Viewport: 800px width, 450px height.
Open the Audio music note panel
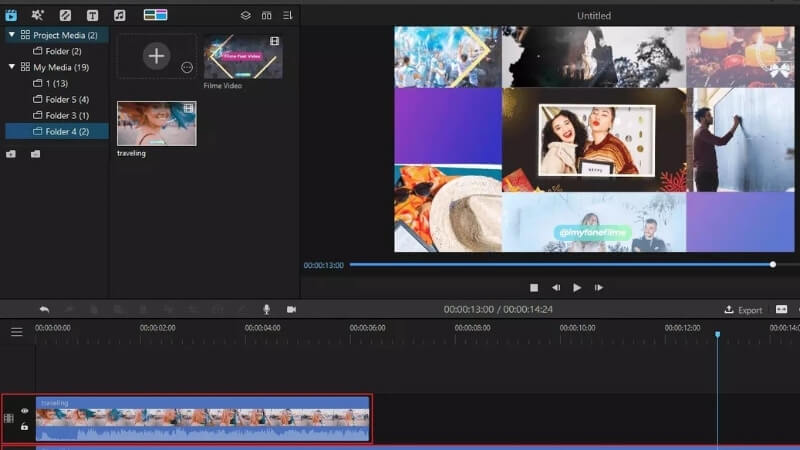tap(119, 15)
